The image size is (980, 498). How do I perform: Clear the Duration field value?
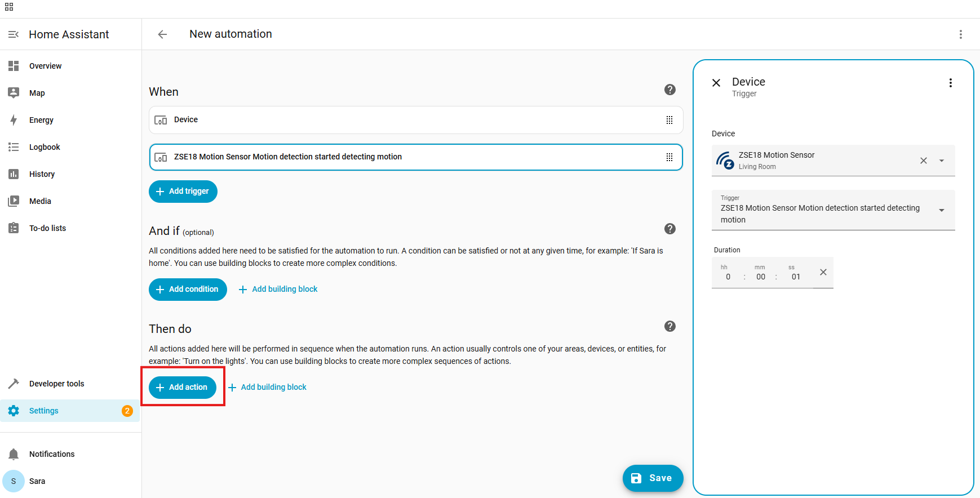point(823,273)
